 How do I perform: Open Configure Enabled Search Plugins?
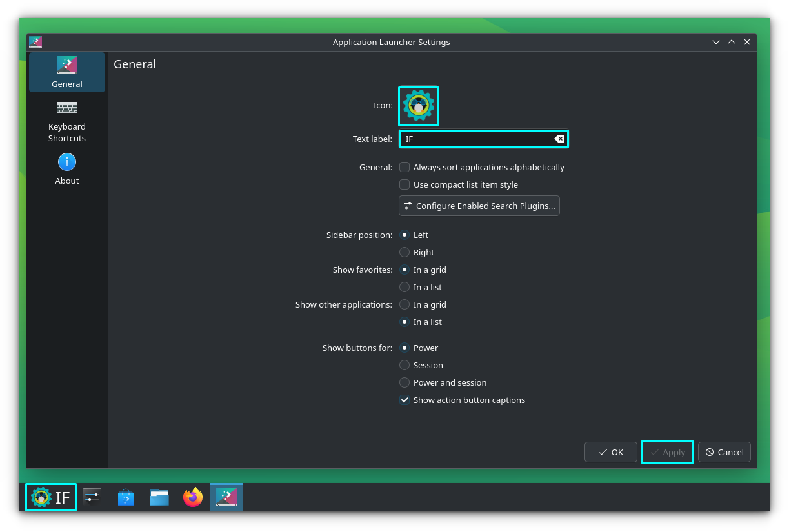click(x=479, y=206)
